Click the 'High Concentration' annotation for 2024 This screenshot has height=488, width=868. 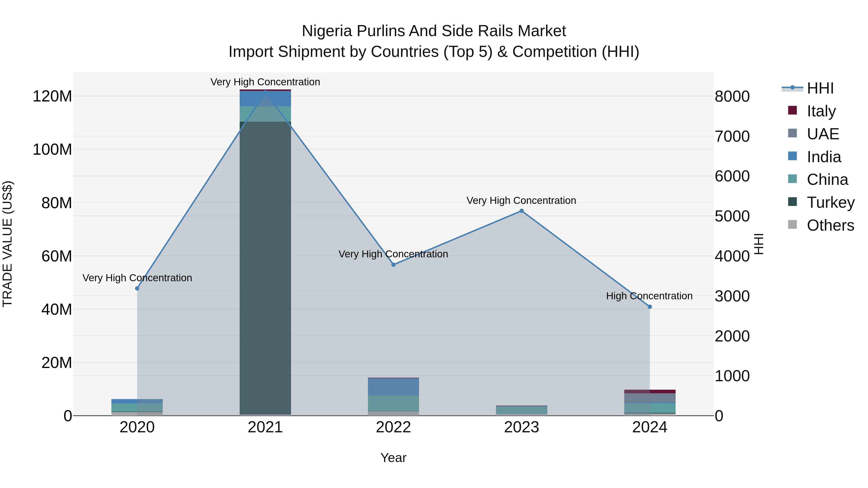click(x=649, y=296)
